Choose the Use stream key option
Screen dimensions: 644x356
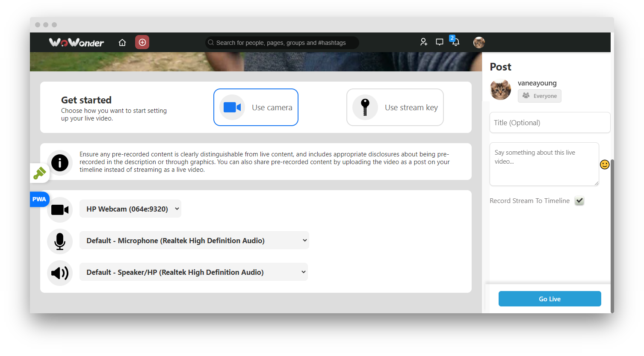[x=395, y=107]
